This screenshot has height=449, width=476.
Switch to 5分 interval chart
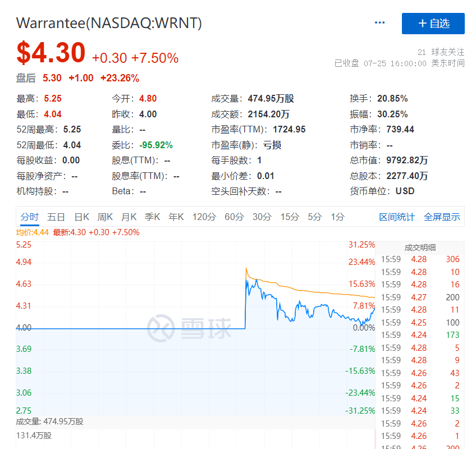[x=315, y=217]
